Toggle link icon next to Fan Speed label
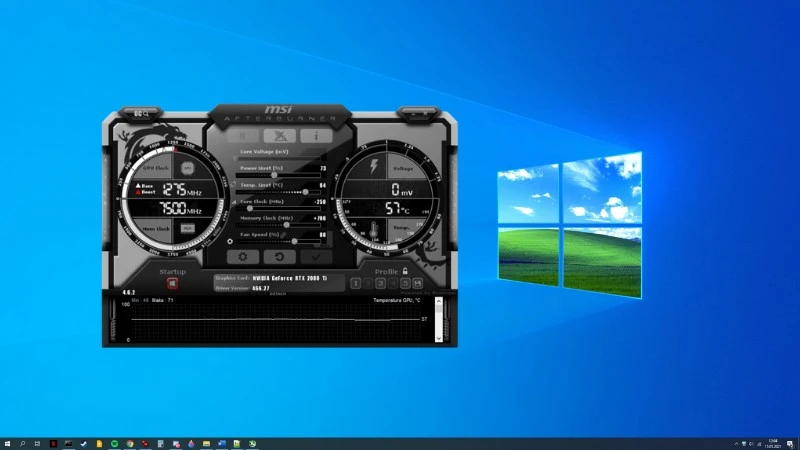This screenshot has height=450, width=800. pos(284,235)
